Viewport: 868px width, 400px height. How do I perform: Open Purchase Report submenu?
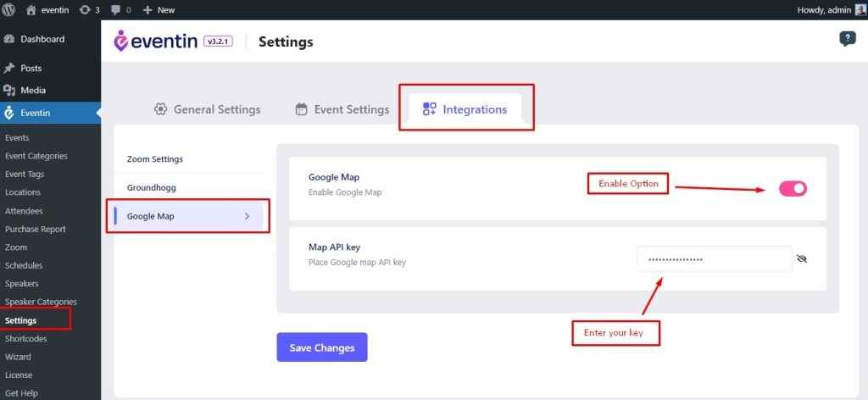coord(36,229)
